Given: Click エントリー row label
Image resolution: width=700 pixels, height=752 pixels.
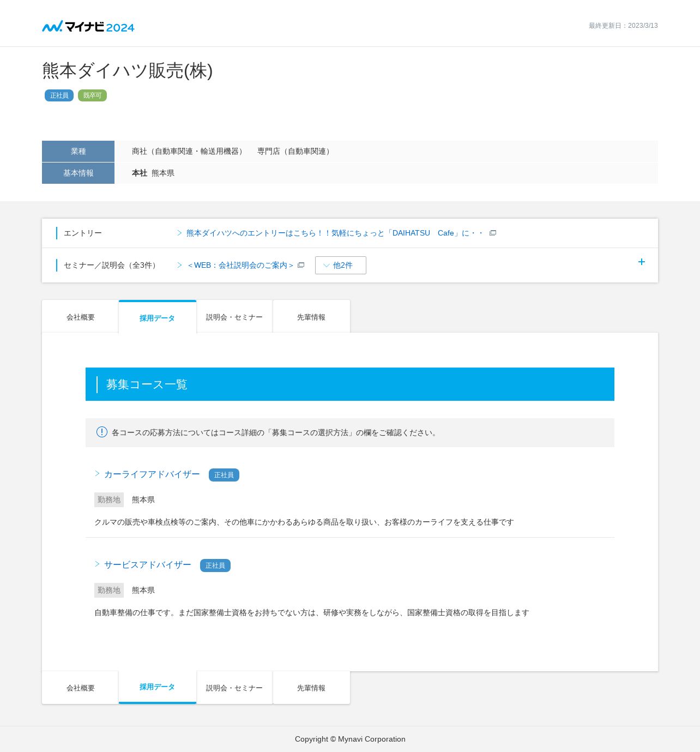Looking at the screenshot, I should [x=83, y=233].
